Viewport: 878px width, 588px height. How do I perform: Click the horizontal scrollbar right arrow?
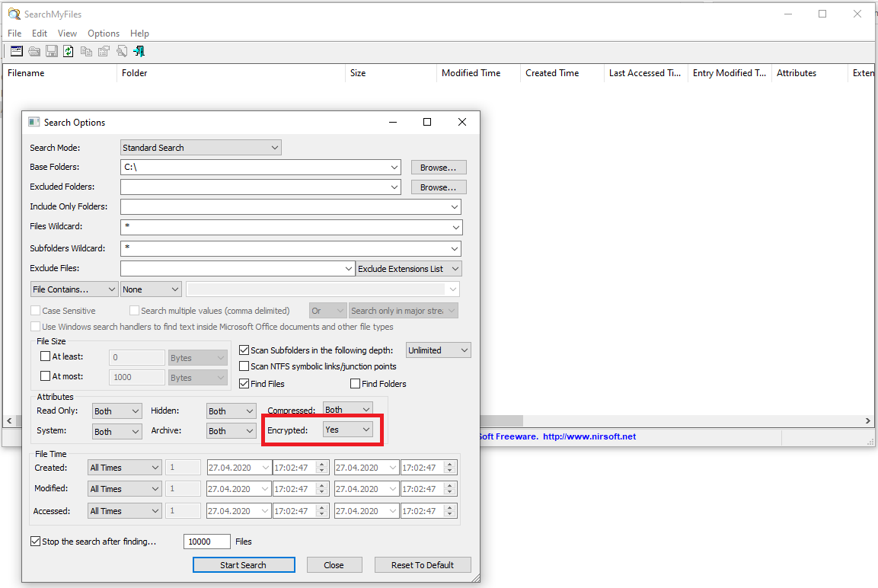[867, 421]
